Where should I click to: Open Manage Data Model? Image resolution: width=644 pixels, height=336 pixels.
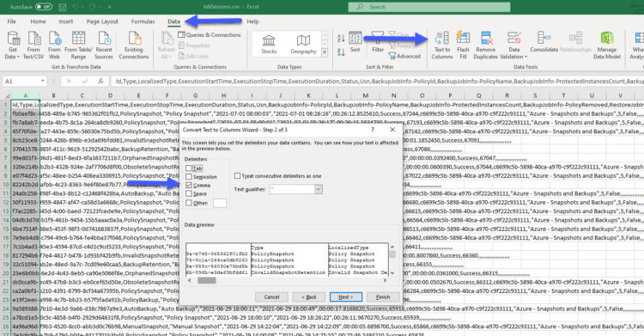607,45
